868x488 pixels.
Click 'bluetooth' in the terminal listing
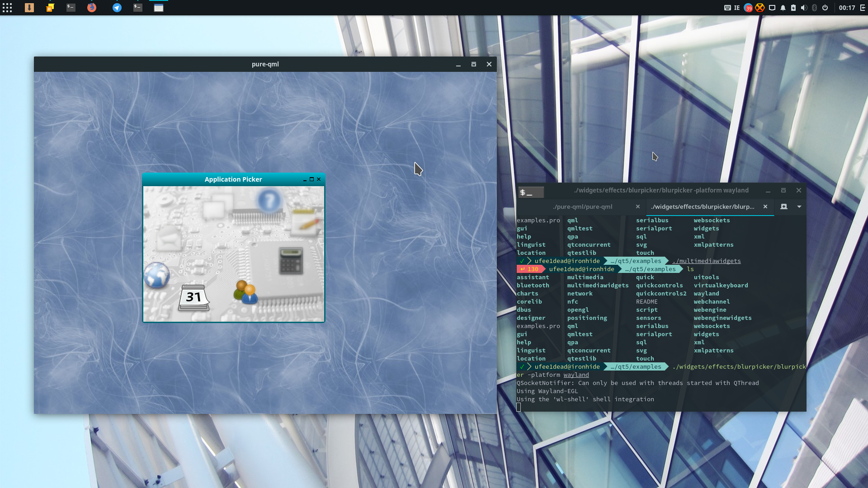click(x=533, y=286)
